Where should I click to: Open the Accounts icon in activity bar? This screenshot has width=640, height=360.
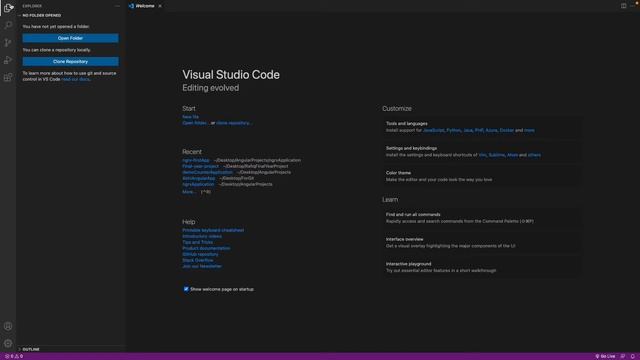pyautogui.click(x=8, y=326)
